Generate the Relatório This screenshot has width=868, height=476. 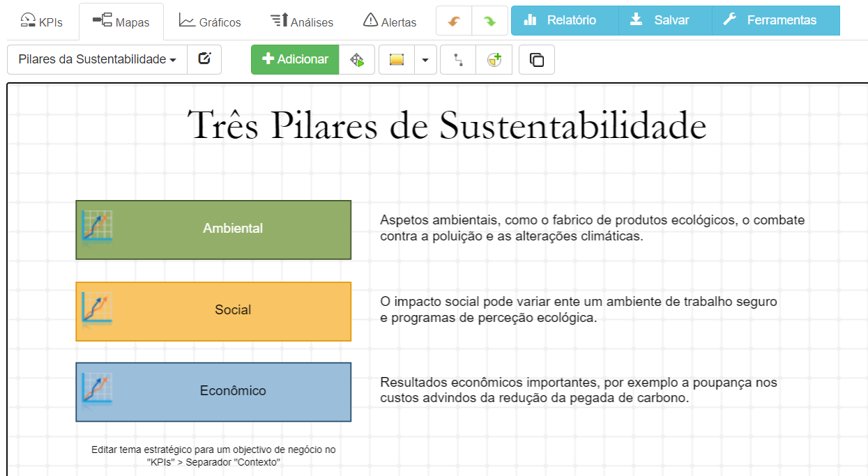coord(564,21)
